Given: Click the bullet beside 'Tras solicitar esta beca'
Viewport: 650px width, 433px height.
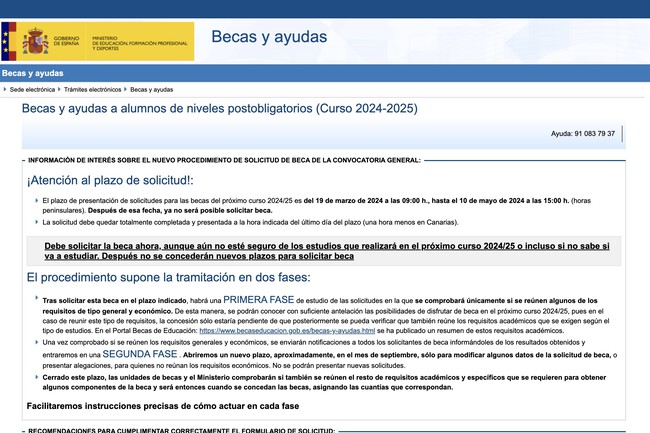Looking at the screenshot, I should [37, 297].
